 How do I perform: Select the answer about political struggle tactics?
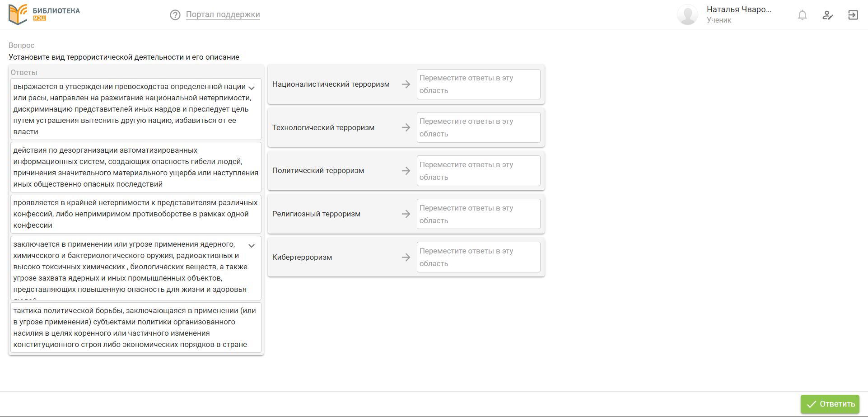click(135, 328)
